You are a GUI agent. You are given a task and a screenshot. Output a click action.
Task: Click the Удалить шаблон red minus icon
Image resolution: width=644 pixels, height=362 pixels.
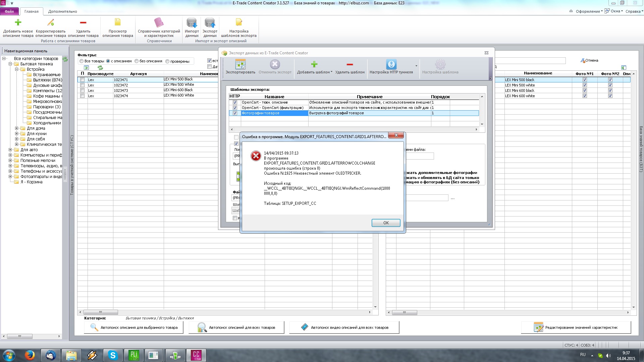(350, 64)
